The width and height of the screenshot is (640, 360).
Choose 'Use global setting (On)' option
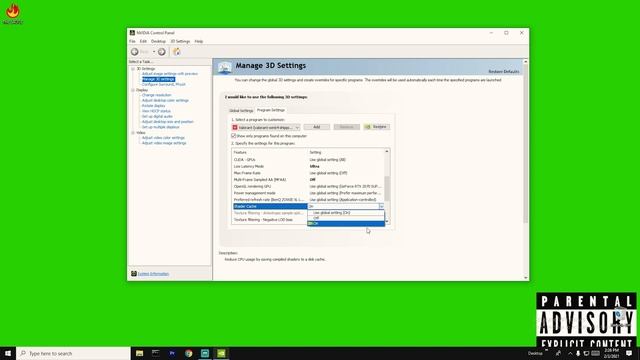(x=346, y=213)
